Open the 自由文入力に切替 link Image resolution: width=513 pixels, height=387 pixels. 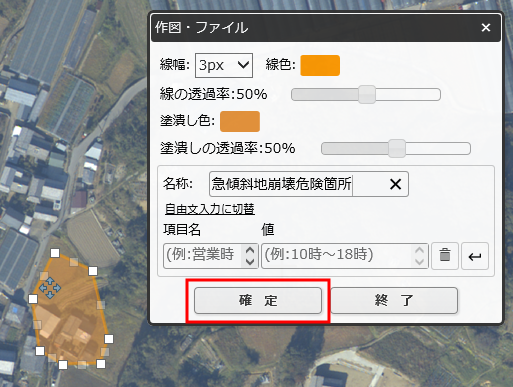pos(210,209)
